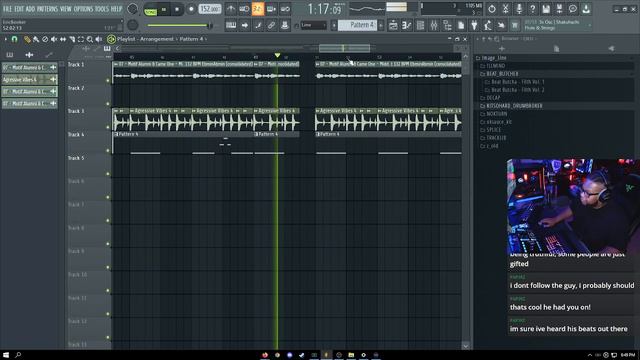640x360 pixels.
Task: Click the save project disk icon
Action: coord(546,9)
